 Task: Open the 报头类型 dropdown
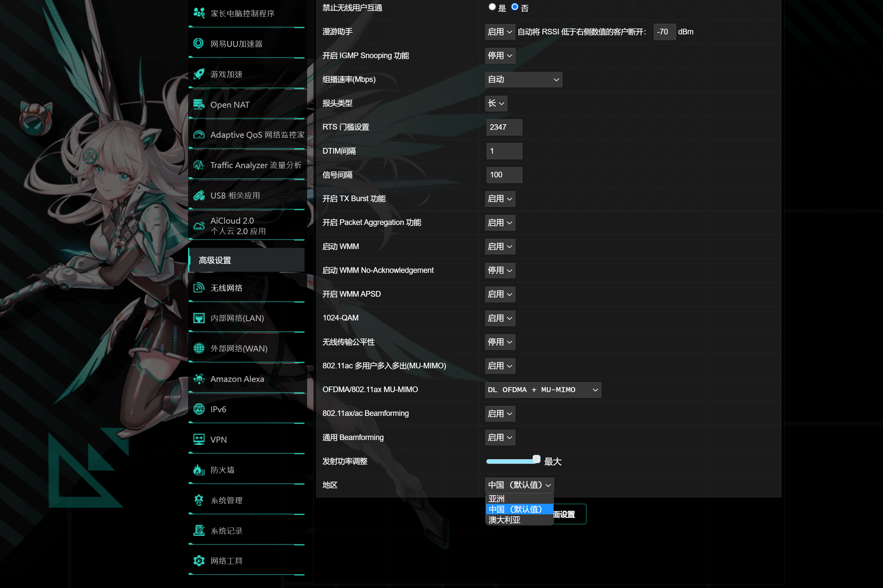click(496, 103)
